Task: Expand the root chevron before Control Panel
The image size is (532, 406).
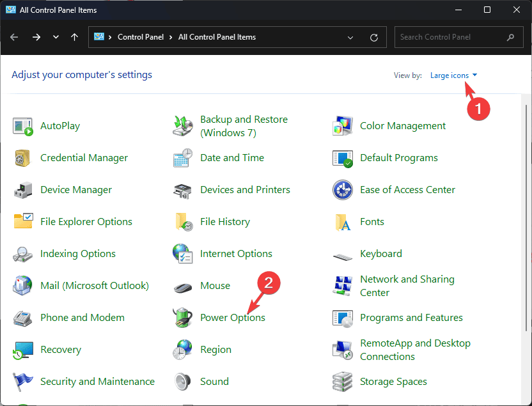Action: pos(110,37)
